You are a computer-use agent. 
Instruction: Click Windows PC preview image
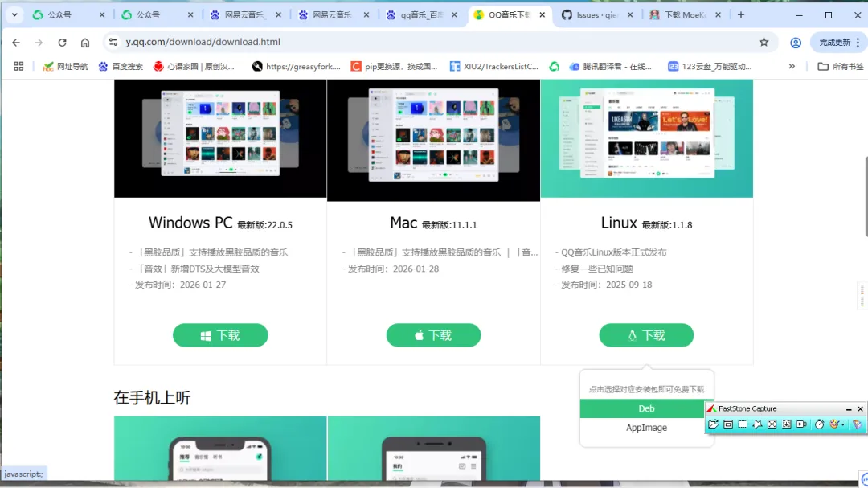point(220,138)
